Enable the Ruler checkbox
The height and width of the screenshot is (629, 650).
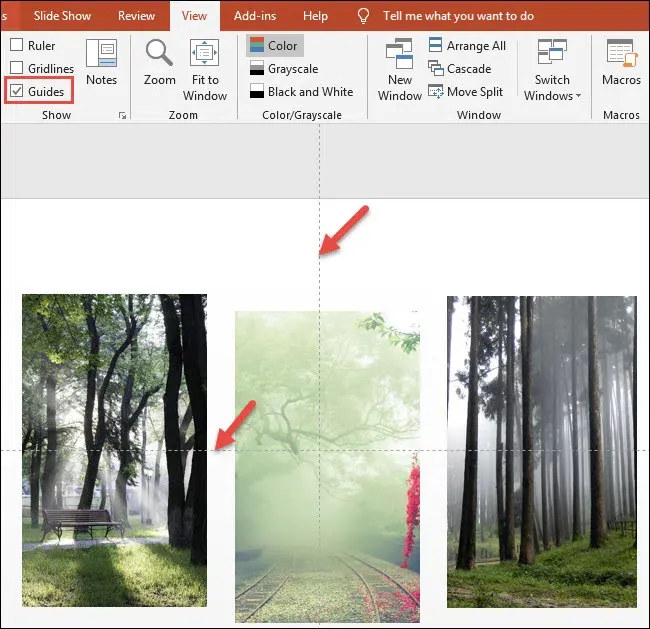coord(16,45)
